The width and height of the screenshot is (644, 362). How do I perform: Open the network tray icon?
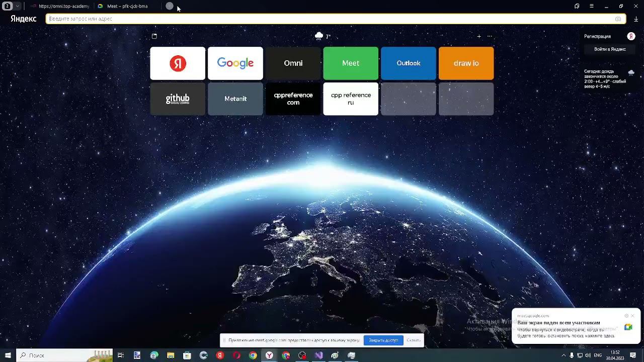point(580,355)
